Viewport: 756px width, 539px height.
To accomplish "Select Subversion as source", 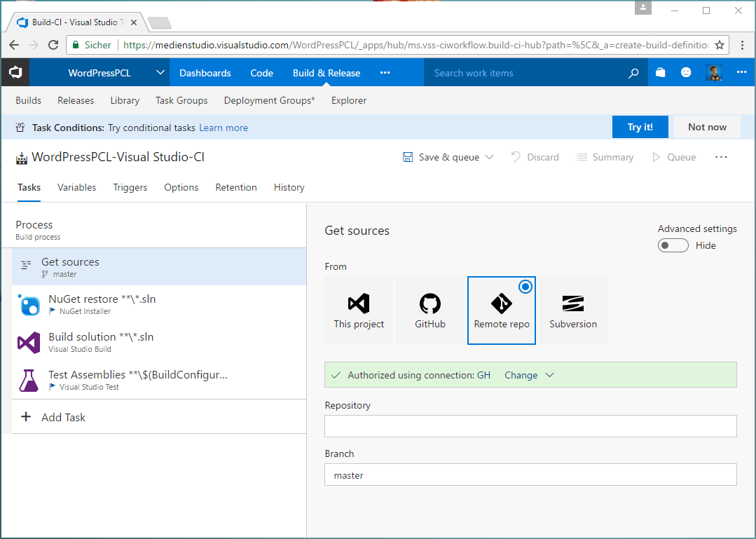I will (x=573, y=311).
